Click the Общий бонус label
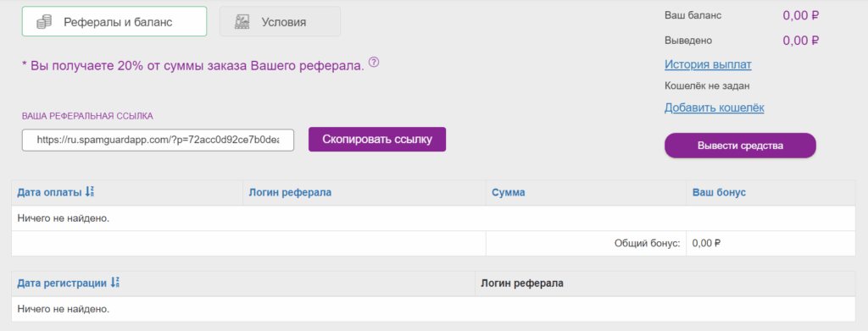 pyautogui.click(x=647, y=243)
